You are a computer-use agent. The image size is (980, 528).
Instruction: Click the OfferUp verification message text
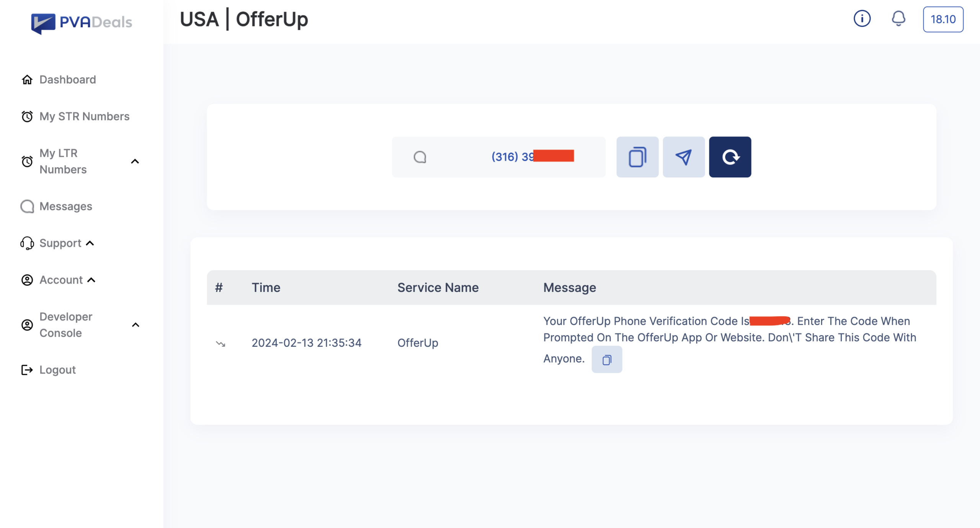tap(730, 339)
